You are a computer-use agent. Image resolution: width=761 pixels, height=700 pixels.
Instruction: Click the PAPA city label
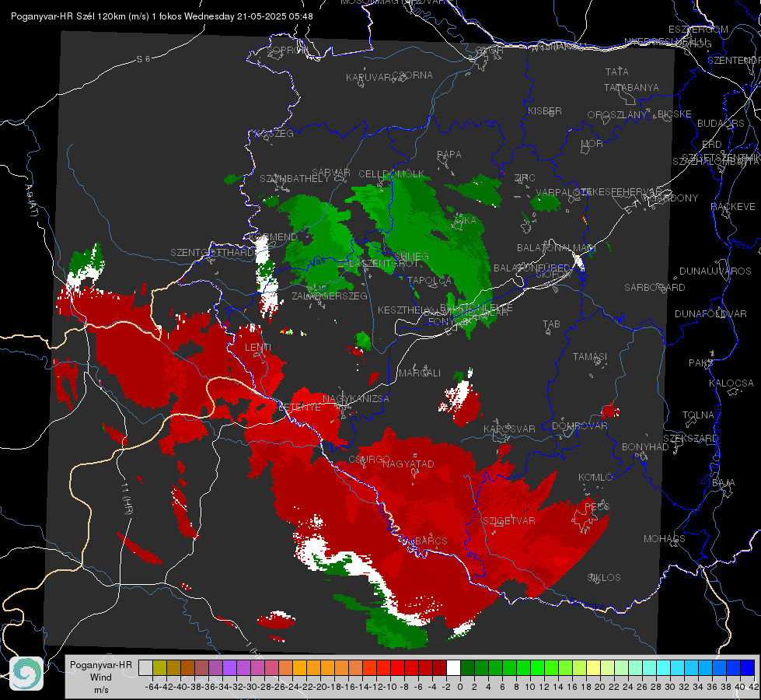pos(449,155)
